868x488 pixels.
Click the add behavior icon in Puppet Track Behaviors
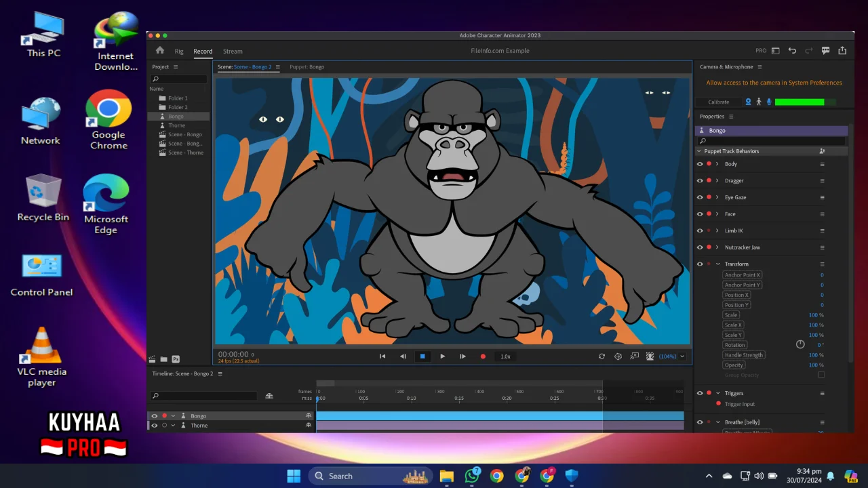click(822, 151)
